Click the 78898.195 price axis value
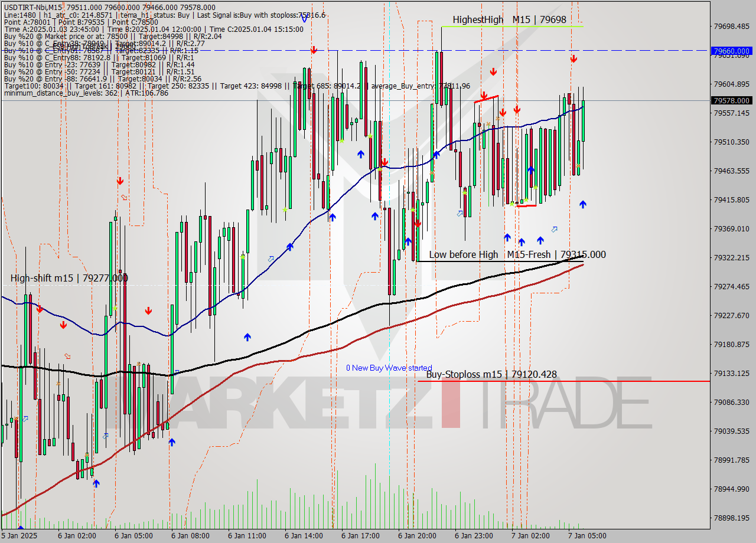Screen dimensions: 756x543 point(732,518)
